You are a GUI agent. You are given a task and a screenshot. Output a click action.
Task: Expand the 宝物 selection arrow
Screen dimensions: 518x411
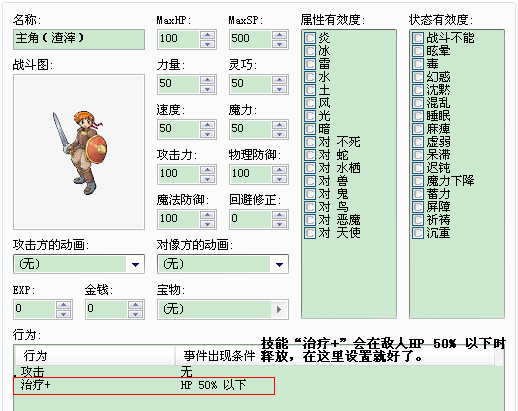(279, 310)
